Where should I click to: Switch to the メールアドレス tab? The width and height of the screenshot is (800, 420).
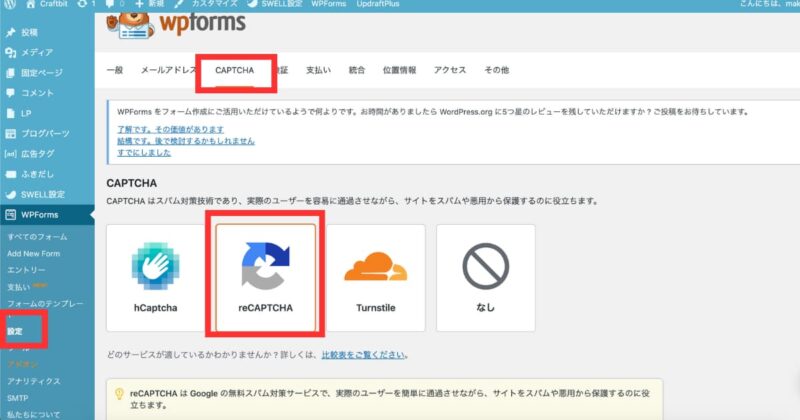(168, 70)
